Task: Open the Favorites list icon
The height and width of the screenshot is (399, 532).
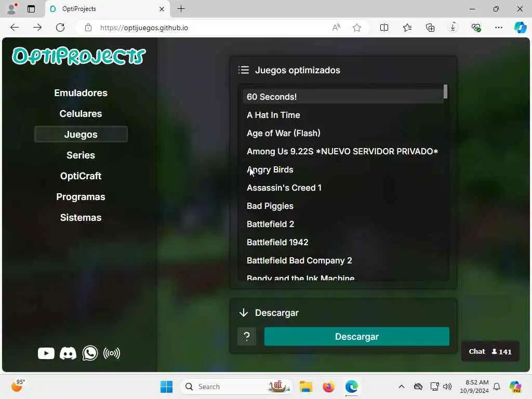Action: click(407, 28)
